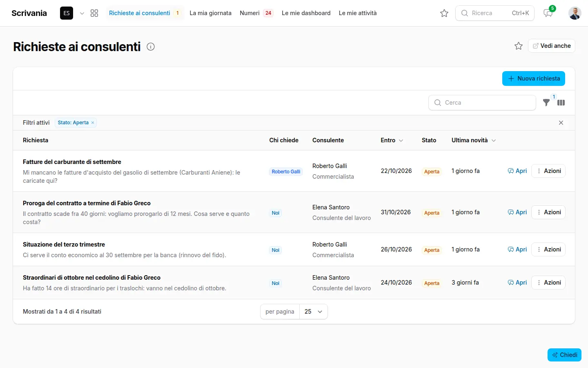This screenshot has height=368, width=588.
Task: Focus the Cerca table search field
Action: pyautogui.click(x=482, y=103)
